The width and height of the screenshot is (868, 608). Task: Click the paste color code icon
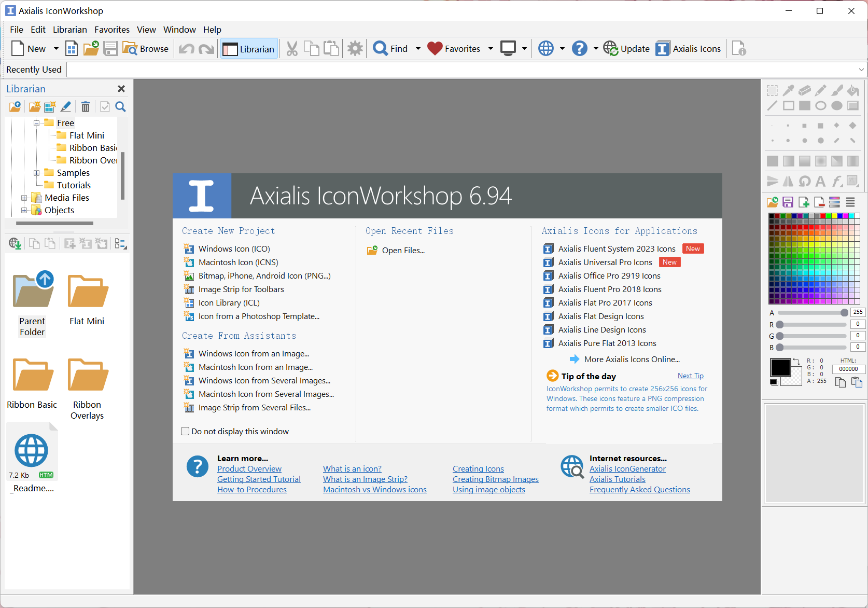pos(857,382)
